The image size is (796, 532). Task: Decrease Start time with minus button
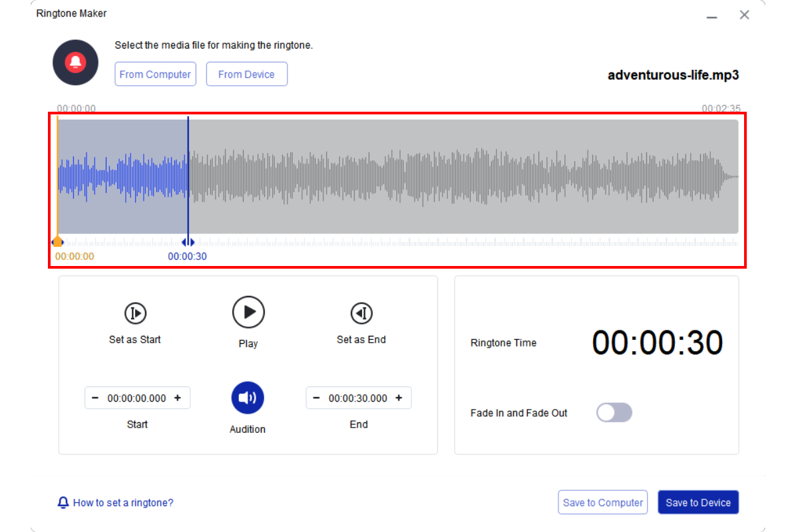coord(95,398)
